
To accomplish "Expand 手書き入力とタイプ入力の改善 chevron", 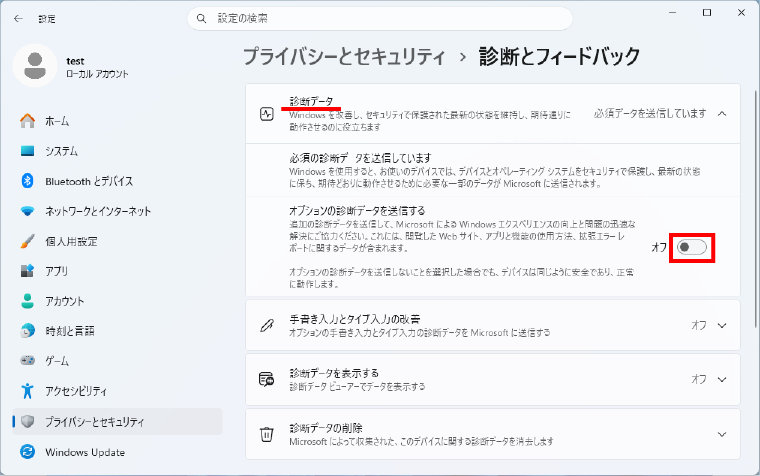I will [722, 325].
